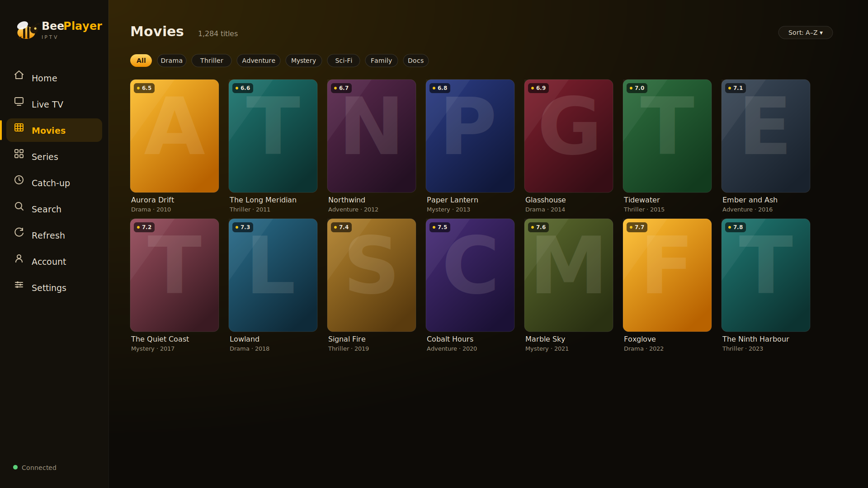The height and width of the screenshot is (488, 868).
Task: Open Lowland poster
Action: coord(273,275)
